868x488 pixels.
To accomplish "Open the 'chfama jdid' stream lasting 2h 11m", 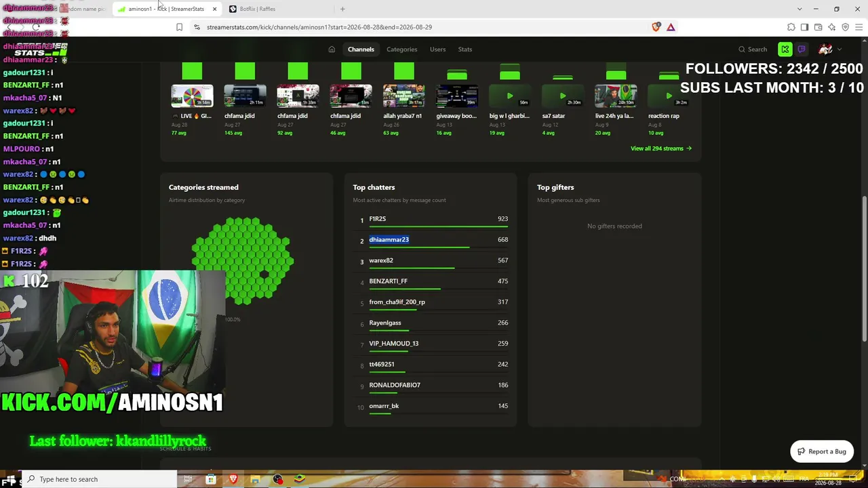I will [x=245, y=96].
